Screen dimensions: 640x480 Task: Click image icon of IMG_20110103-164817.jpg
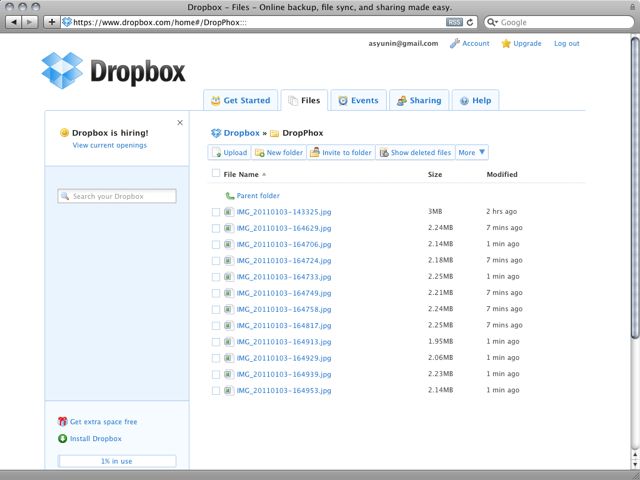coord(229,325)
